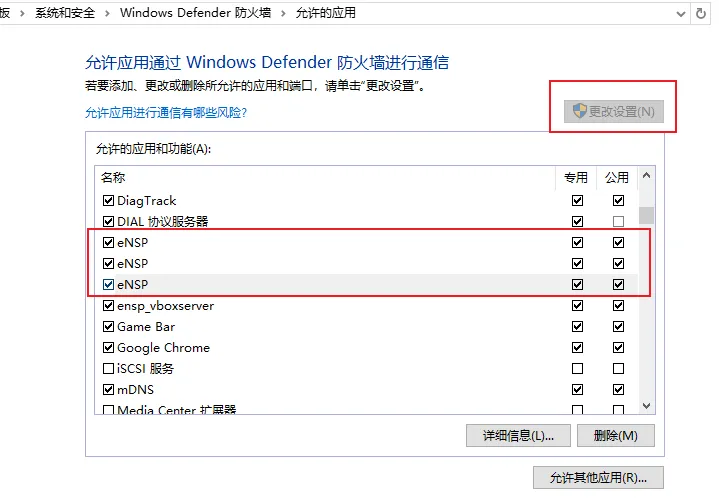This screenshot has width=719, height=498.
Task: Enable public network for DIAL 协议服务器
Action: 618,221
